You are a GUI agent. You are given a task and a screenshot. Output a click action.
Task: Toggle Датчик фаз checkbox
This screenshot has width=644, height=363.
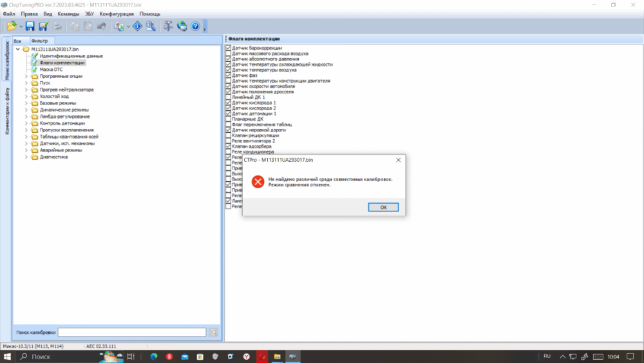point(229,75)
